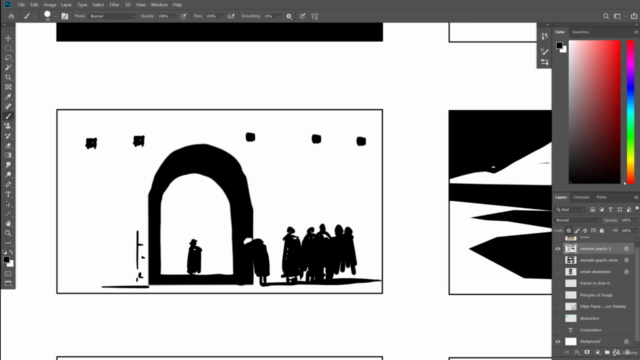Open the smoothing options gear
640x360 pixels.
coord(289,16)
